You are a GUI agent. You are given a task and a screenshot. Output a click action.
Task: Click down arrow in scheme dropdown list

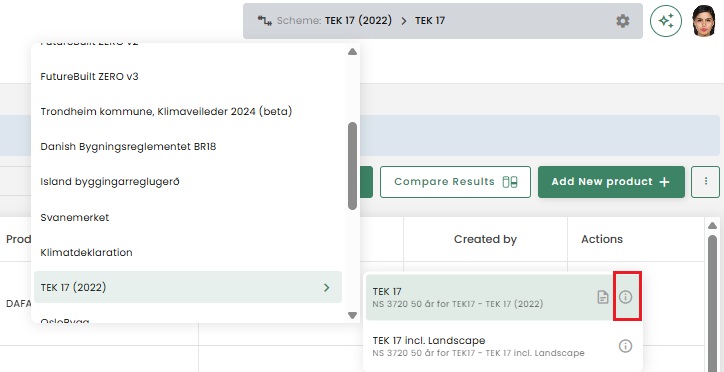tap(352, 316)
